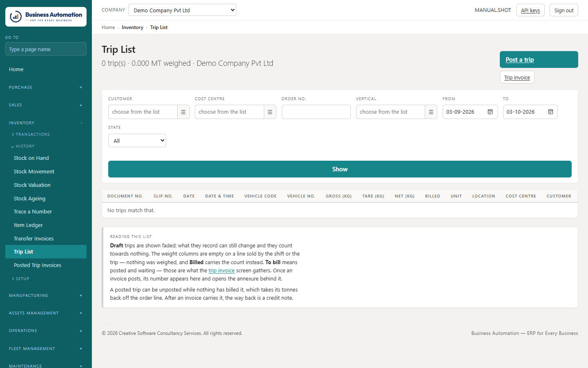The height and width of the screenshot is (368, 588).
Task: Follow the trip invoice link in help text
Action: [221, 271]
